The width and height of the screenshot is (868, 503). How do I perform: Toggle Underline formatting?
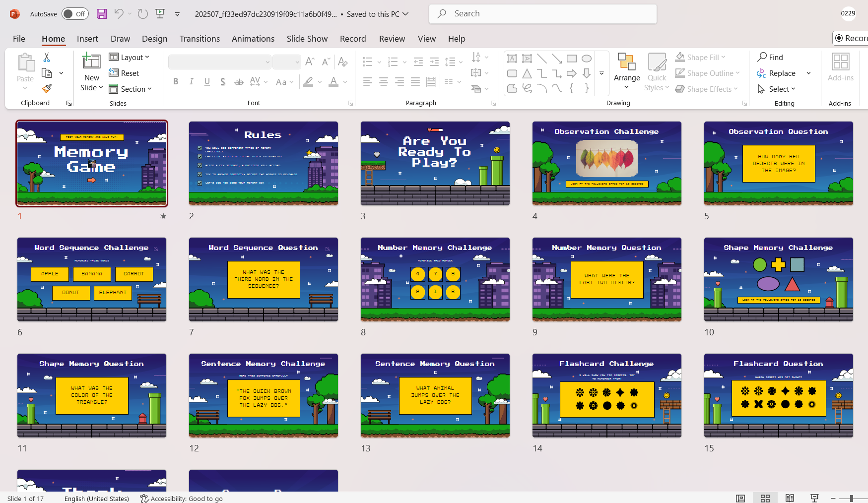coord(207,82)
